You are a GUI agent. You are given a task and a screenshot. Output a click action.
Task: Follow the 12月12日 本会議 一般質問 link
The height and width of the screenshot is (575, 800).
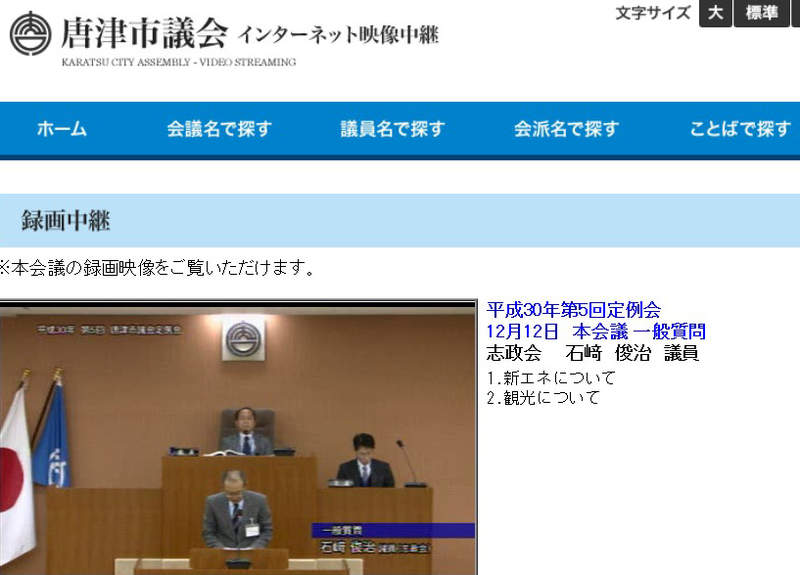pos(596,332)
